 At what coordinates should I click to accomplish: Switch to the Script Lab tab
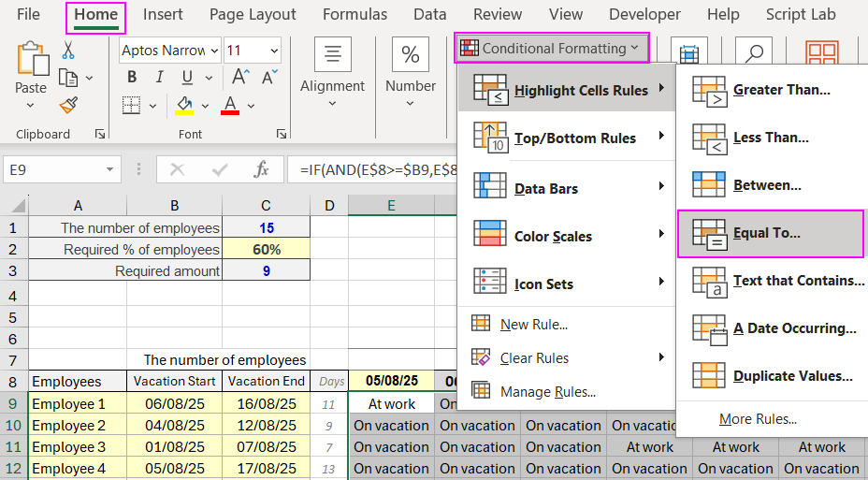click(x=801, y=14)
